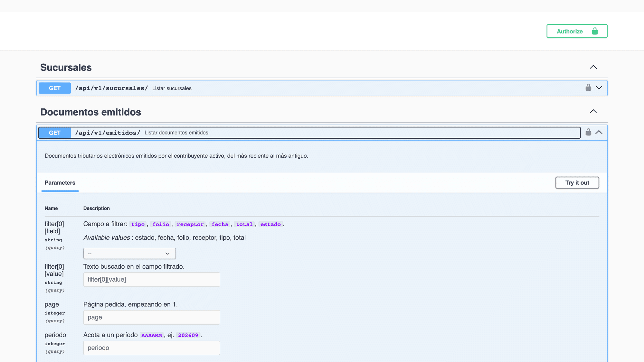Select the Parameters tab
This screenshot has height=362, width=644.
click(x=60, y=183)
